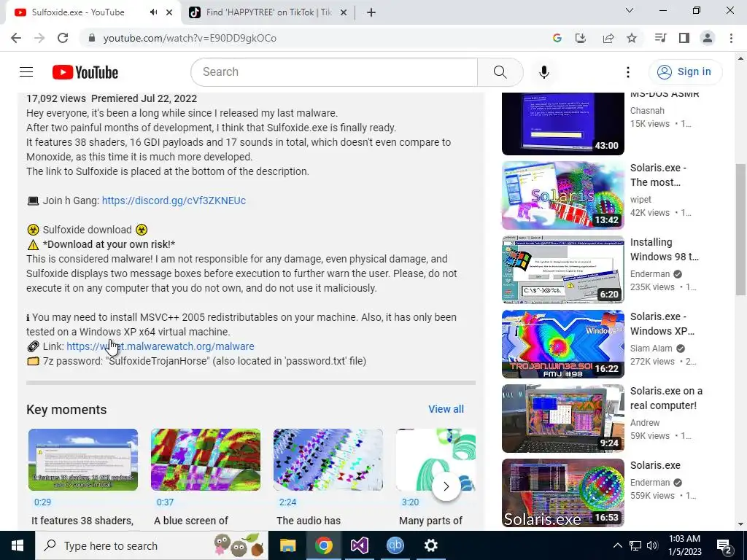The width and height of the screenshot is (747, 560).
Task: Open the notification center icon
Action: pyautogui.click(x=724, y=545)
